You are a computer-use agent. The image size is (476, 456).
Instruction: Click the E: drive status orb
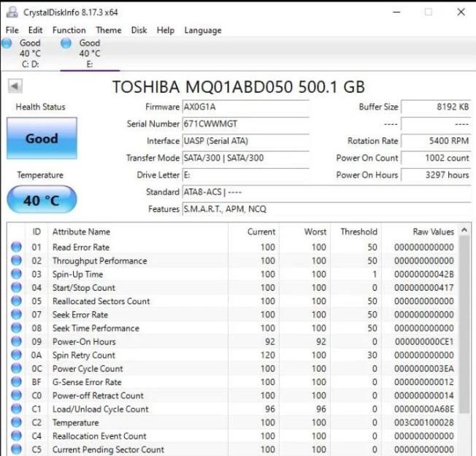click(66, 43)
